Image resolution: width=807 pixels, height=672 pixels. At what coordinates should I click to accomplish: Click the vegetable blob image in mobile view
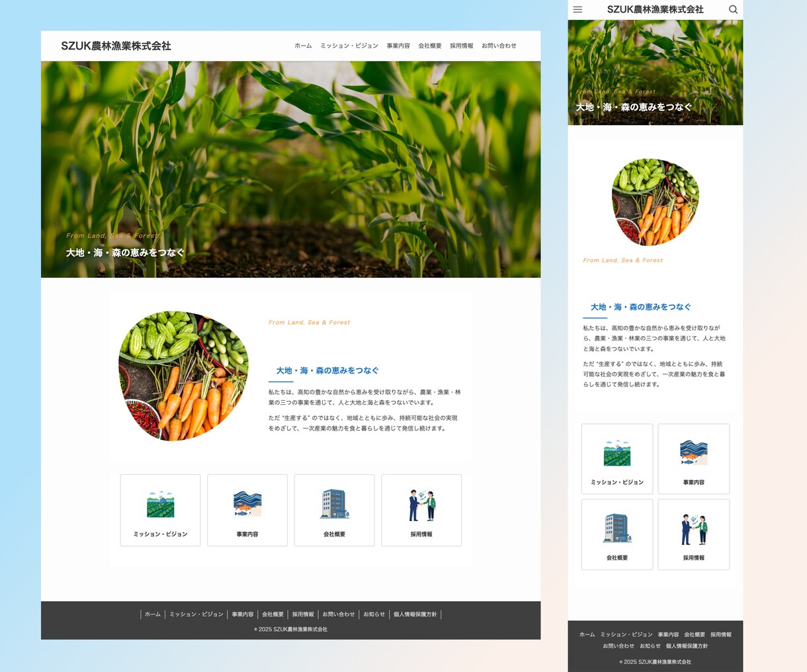pyautogui.click(x=656, y=202)
